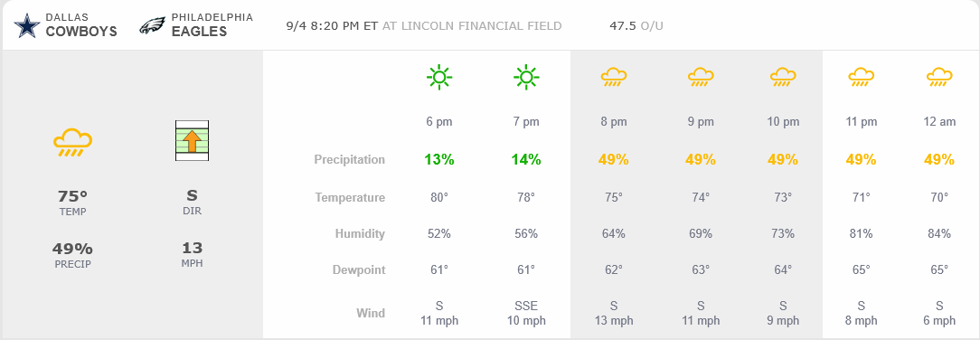
Task: Select the 9 pm hour column header
Action: pyautogui.click(x=701, y=122)
